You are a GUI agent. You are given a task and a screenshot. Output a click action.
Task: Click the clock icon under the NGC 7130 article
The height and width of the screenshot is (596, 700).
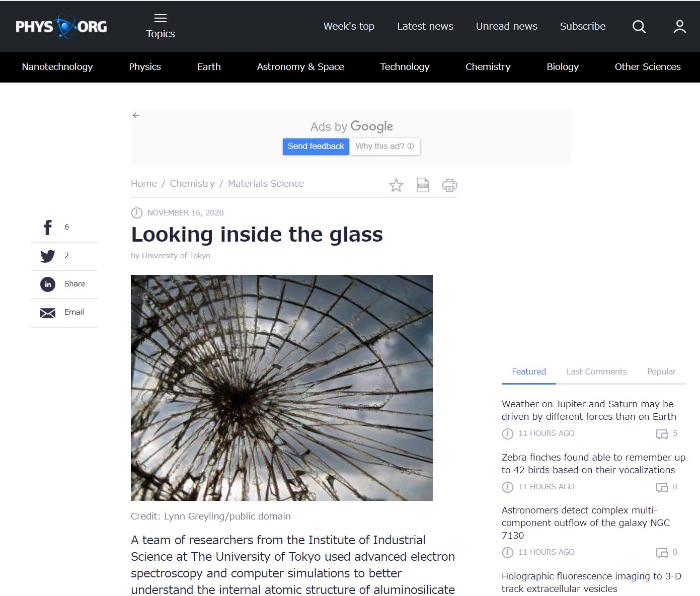[508, 553]
